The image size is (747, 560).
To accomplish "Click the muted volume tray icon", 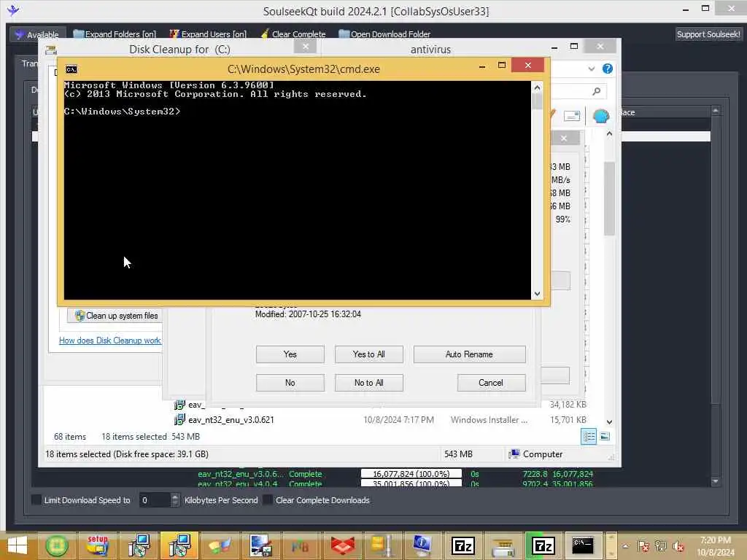I will click(x=678, y=547).
